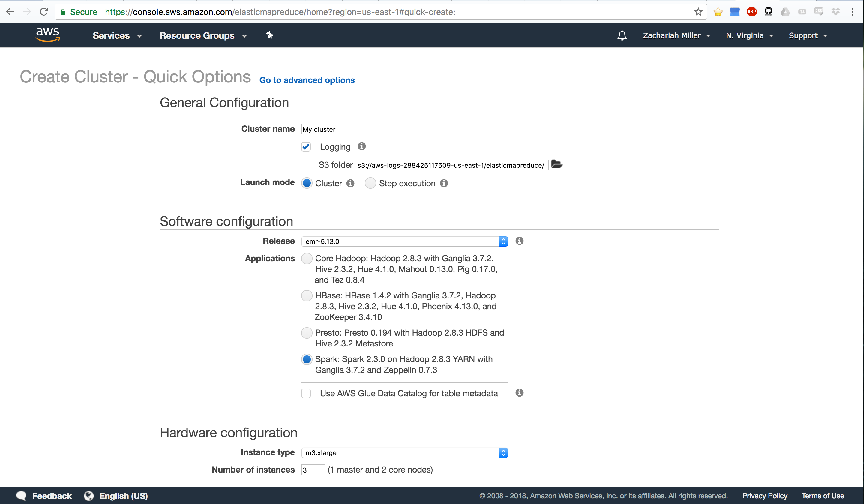Click the green secure padlock icon
This screenshot has height=504, width=864.
click(x=63, y=12)
